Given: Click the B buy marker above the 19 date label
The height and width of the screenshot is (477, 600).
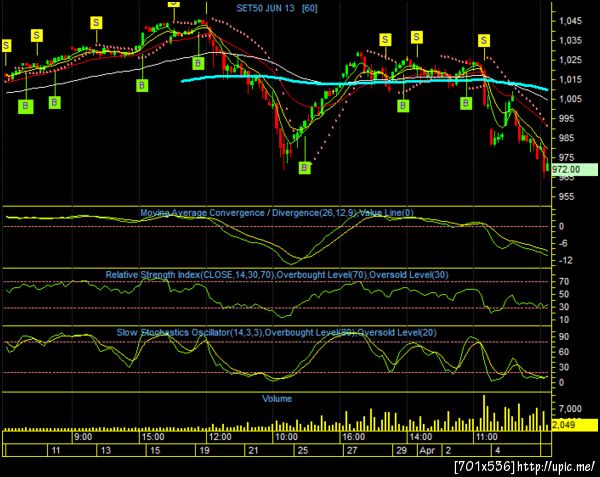Looking at the screenshot, I should (198, 63).
